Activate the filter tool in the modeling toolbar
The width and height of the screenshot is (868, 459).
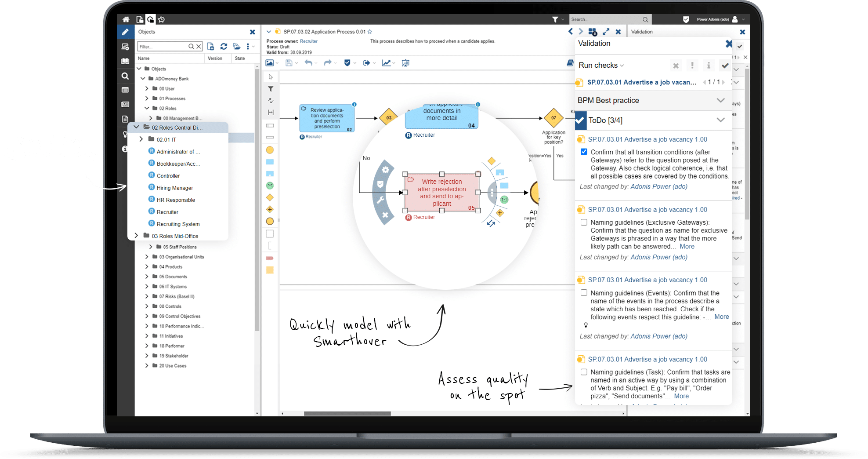coord(270,88)
